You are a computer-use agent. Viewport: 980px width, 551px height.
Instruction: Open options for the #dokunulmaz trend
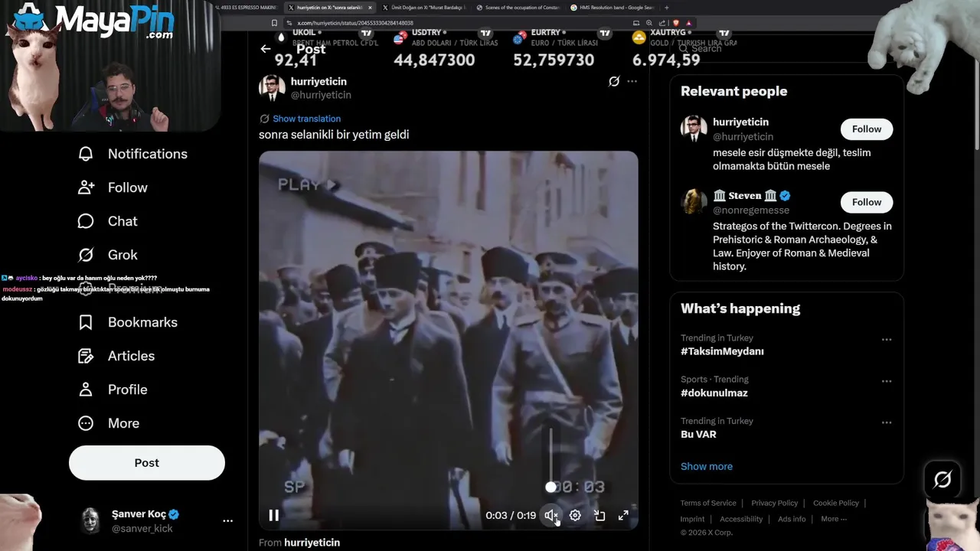click(x=887, y=380)
